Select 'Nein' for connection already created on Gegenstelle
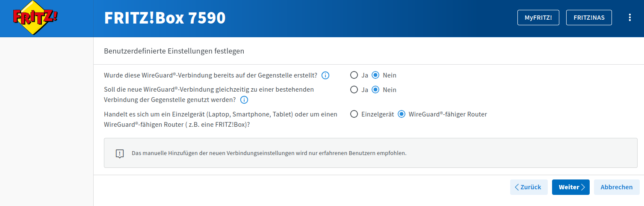644x206 pixels. [375, 75]
